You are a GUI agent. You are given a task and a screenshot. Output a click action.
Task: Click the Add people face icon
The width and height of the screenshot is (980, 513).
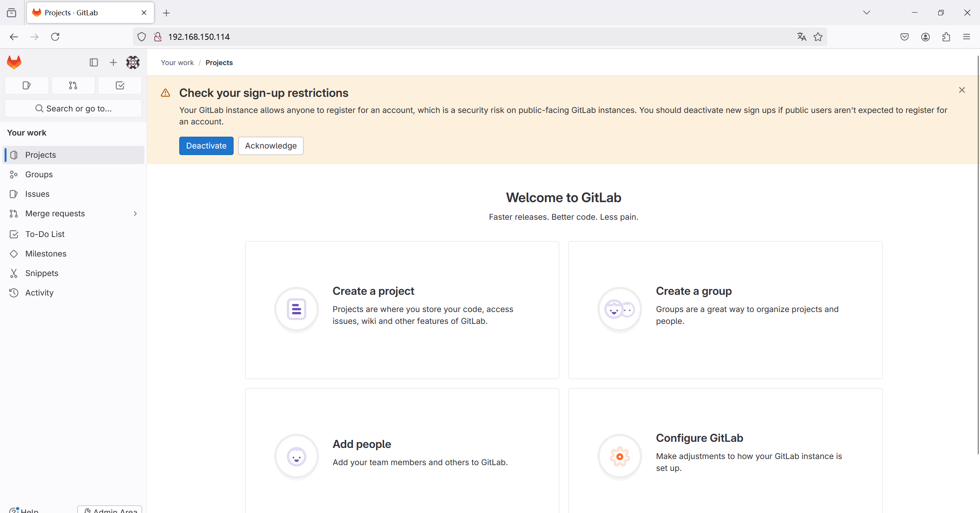[x=296, y=456]
